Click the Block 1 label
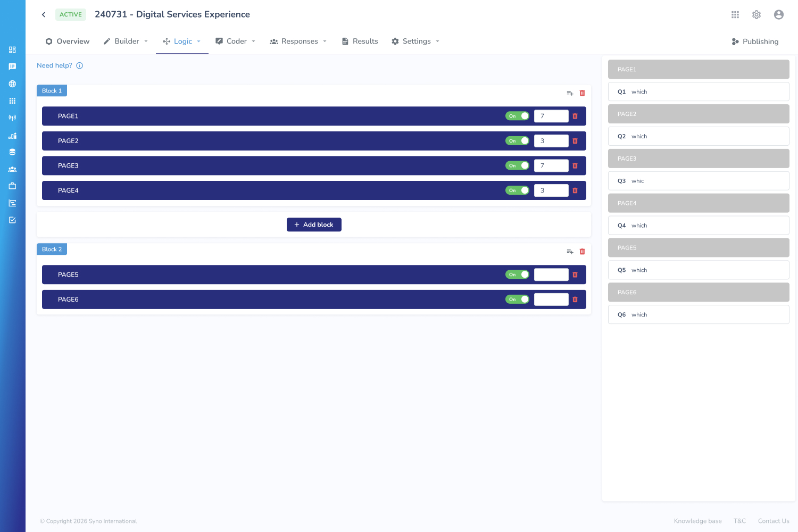Viewport: 798px width, 532px height. [52, 91]
